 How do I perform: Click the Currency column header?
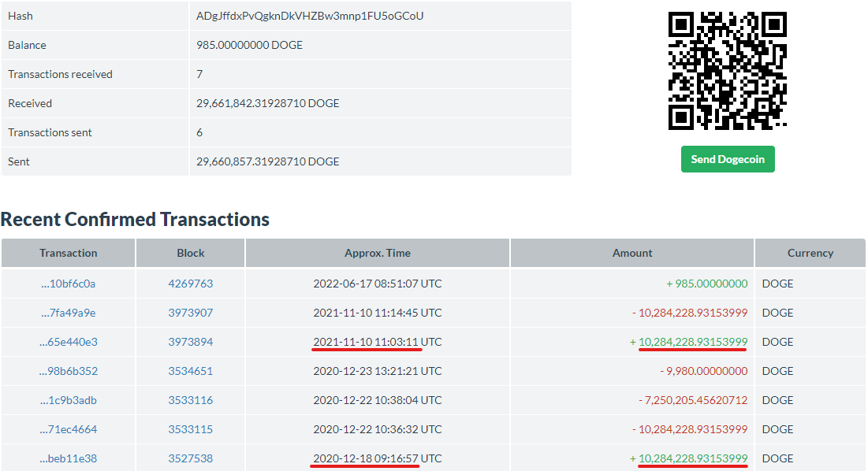coord(810,253)
